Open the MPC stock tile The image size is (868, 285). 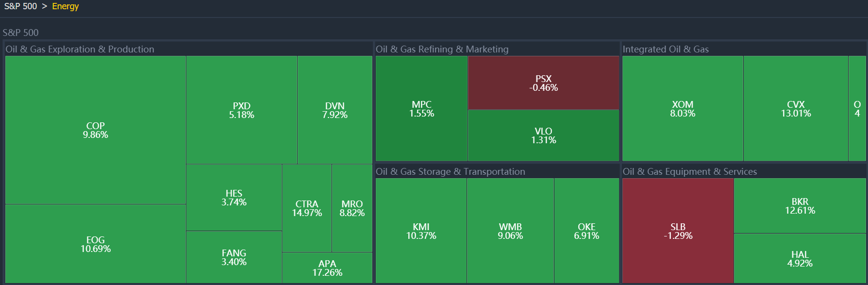(x=421, y=108)
